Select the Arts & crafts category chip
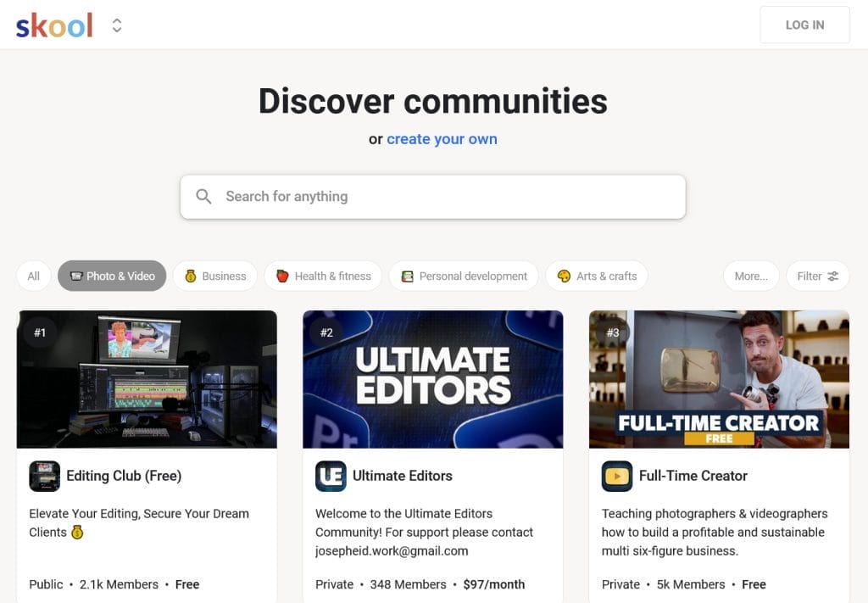The image size is (868, 603). (597, 276)
